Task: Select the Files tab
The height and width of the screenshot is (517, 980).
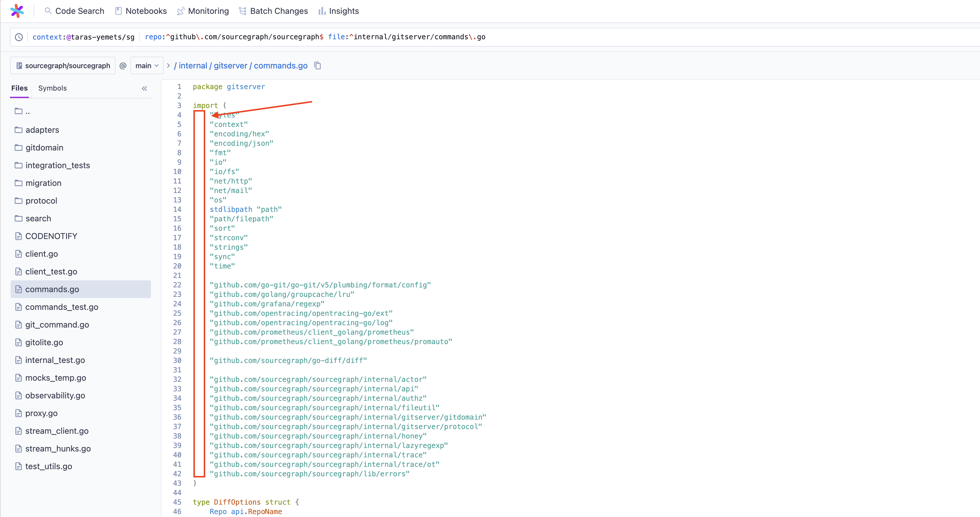Action: click(x=19, y=88)
